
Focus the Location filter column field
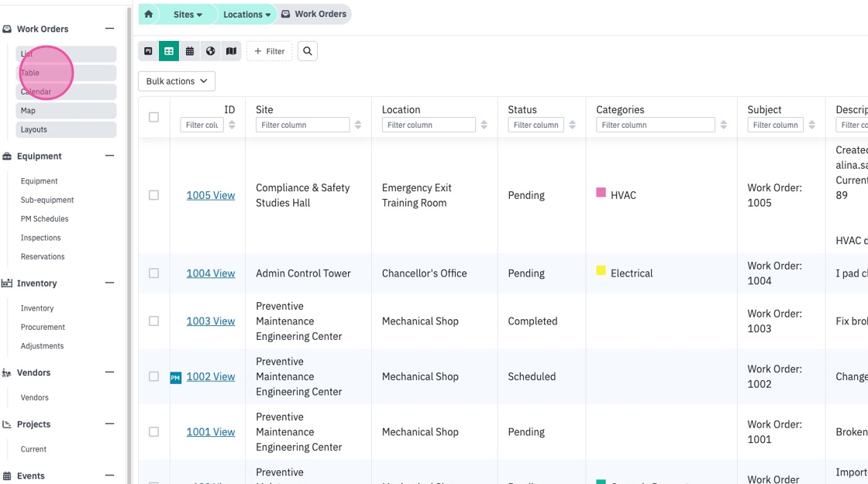tap(429, 125)
